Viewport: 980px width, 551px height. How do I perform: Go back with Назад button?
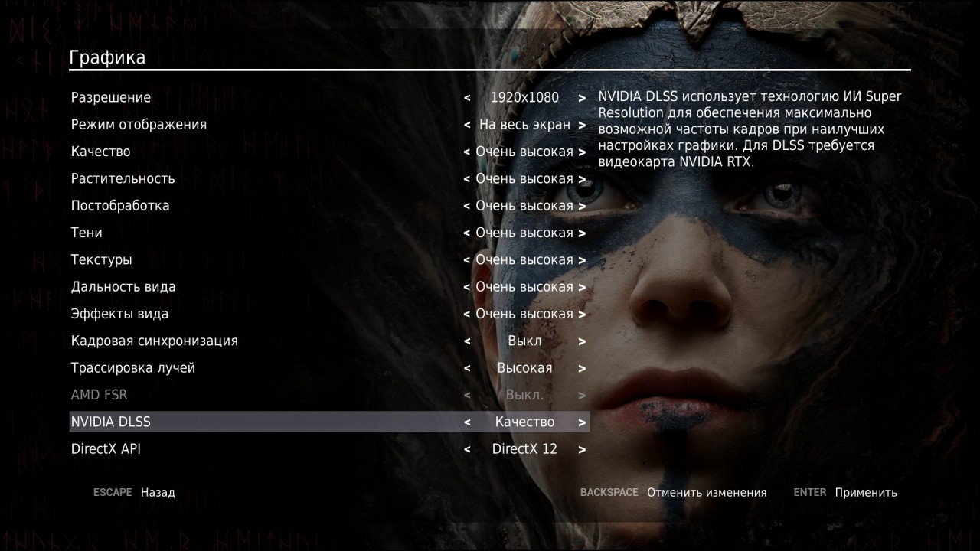coord(158,493)
